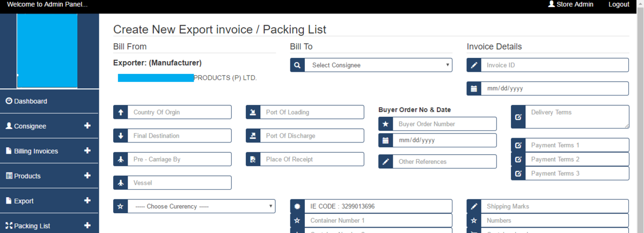Focus the Place Of Receipt field
644x233 pixels.
pos(312,160)
